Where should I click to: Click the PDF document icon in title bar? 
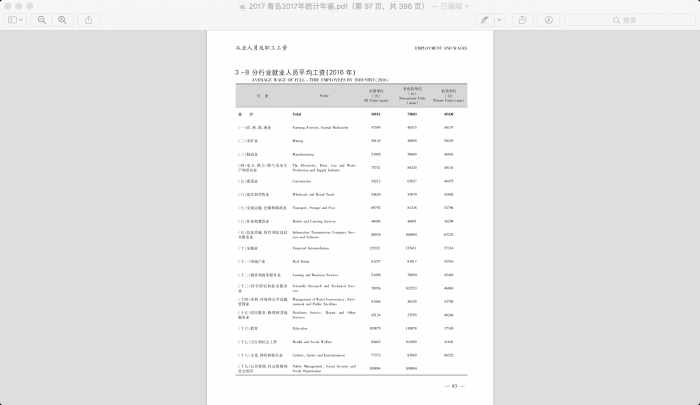pyautogui.click(x=244, y=6)
